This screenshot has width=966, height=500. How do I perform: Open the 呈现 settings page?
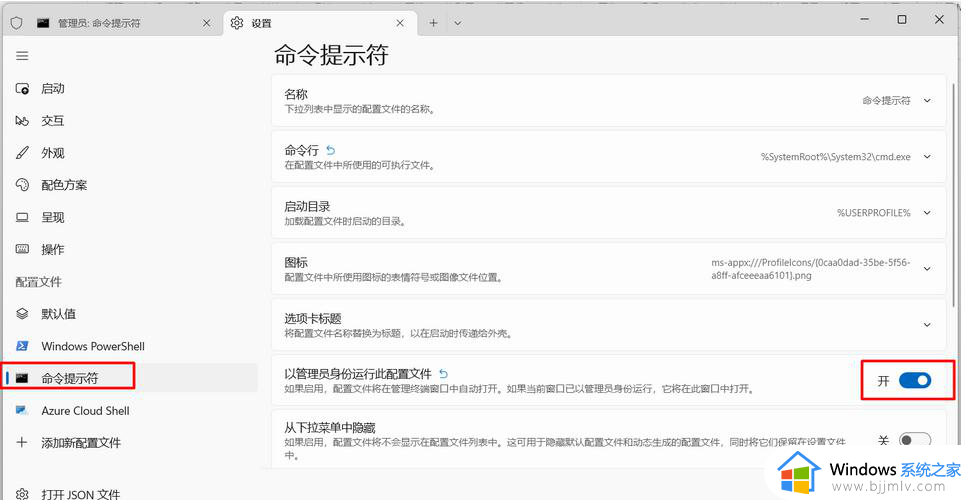tap(131, 217)
